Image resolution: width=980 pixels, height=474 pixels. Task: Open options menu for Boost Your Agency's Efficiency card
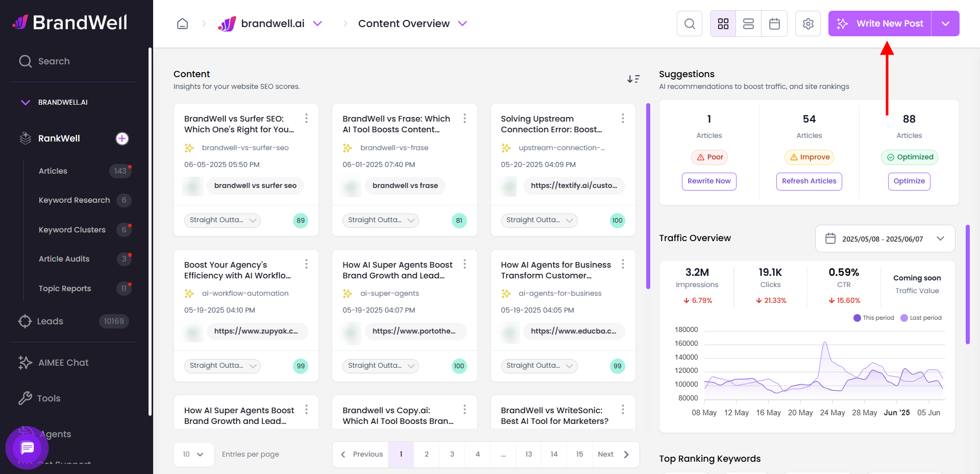306,264
